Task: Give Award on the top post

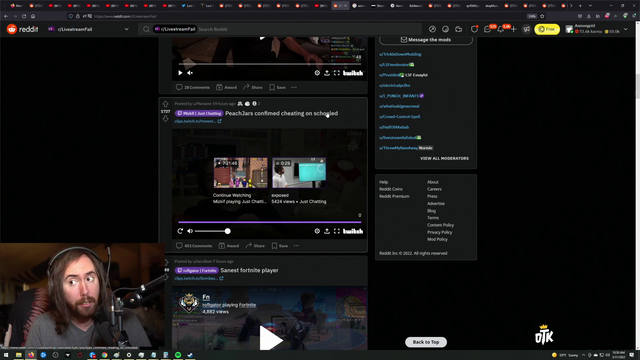Action: click(227, 87)
